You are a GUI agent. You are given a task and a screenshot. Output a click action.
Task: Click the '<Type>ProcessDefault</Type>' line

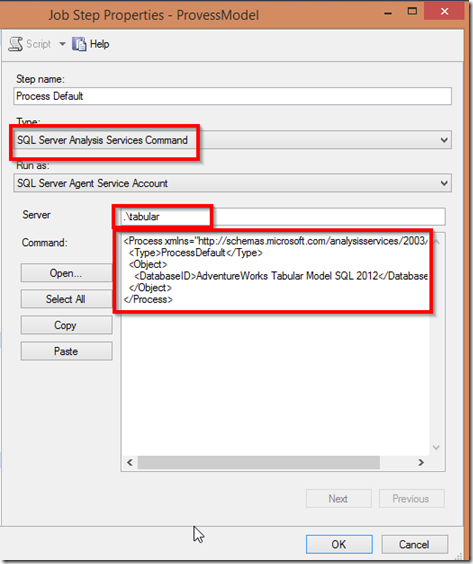click(x=196, y=253)
